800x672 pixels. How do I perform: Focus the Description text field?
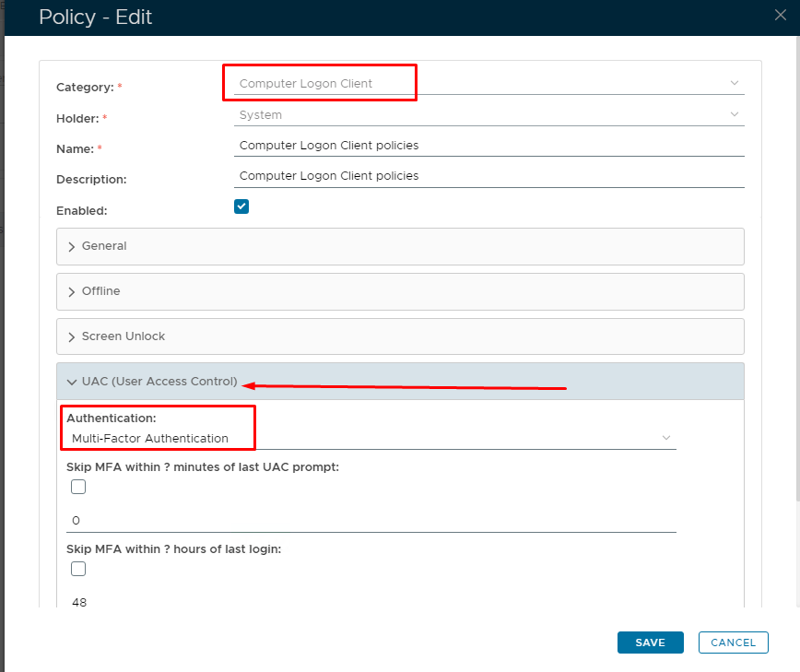click(x=488, y=176)
